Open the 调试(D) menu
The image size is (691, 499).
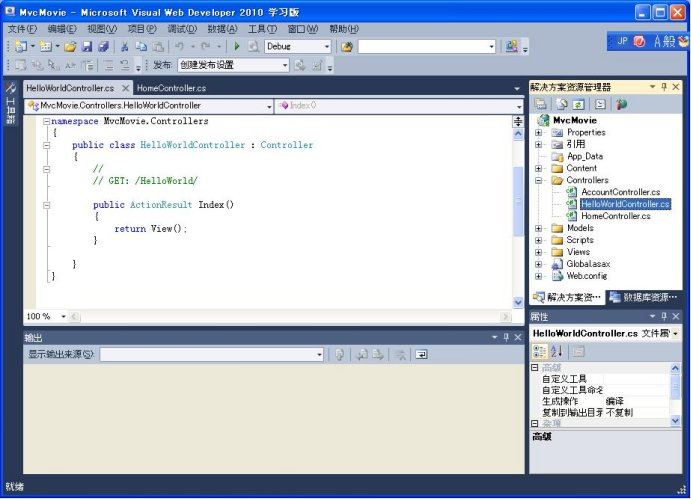(x=182, y=29)
